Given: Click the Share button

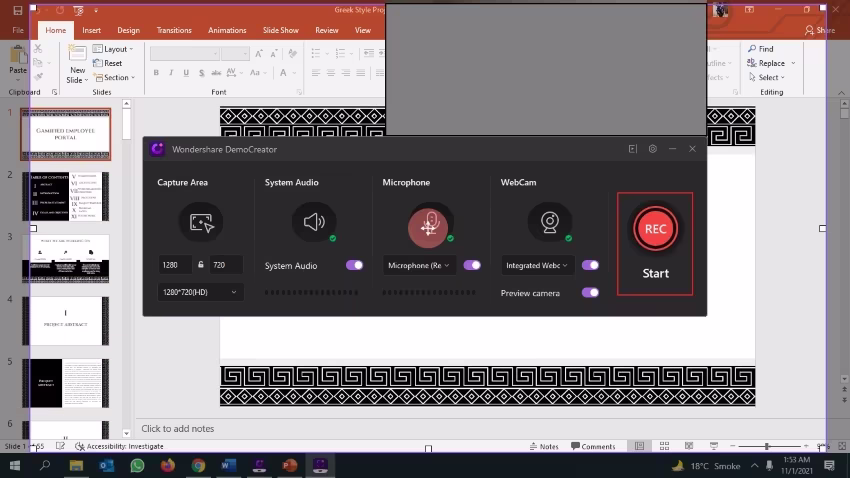Looking at the screenshot, I should pyautogui.click(x=820, y=30).
